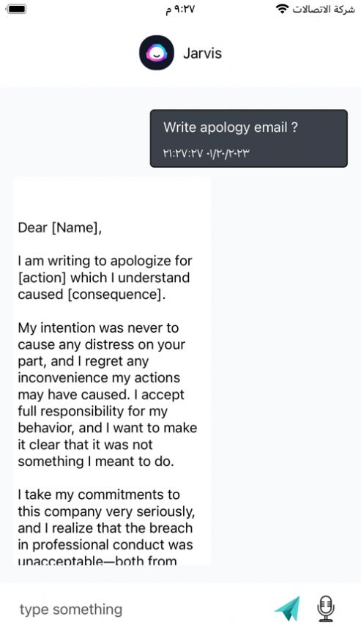The height and width of the screenshot is (644, 361).
Task: Tap the battery icon in status bar
Action: click(x=16, y=9)
